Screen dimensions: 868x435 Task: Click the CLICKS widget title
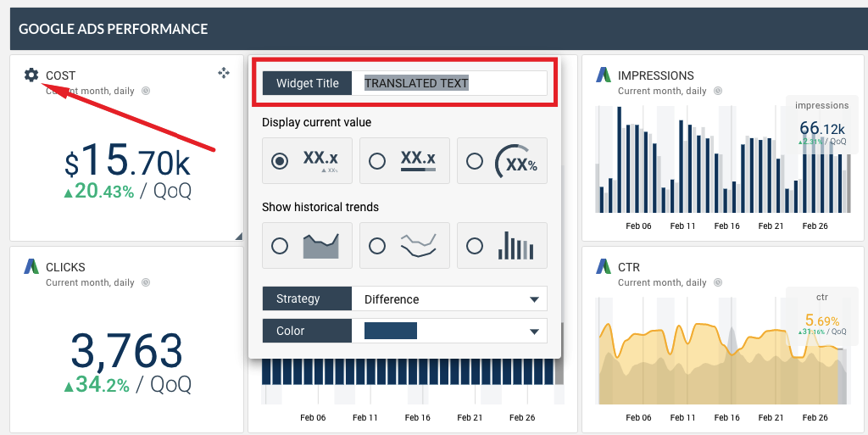tap(65, 267)
